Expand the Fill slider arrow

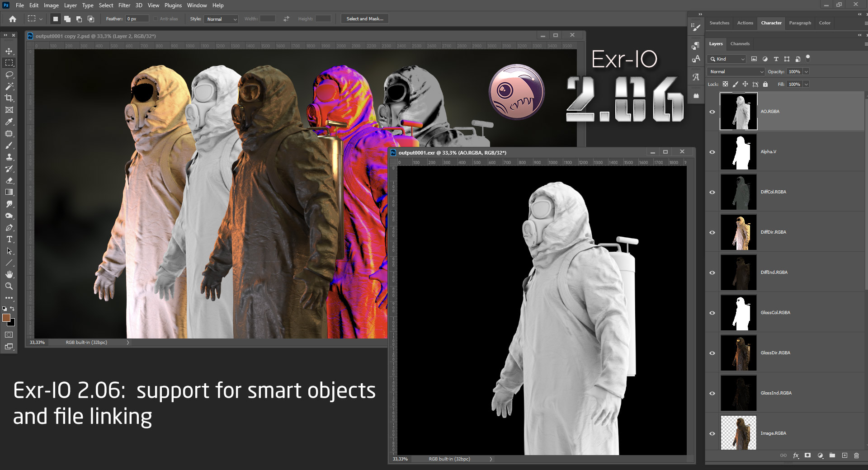(x=806, y=84)
